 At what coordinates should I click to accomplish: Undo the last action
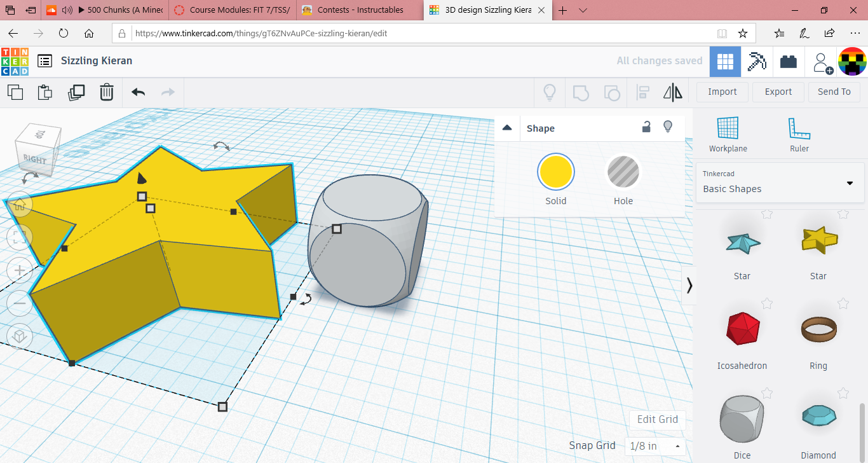[139, 92]
